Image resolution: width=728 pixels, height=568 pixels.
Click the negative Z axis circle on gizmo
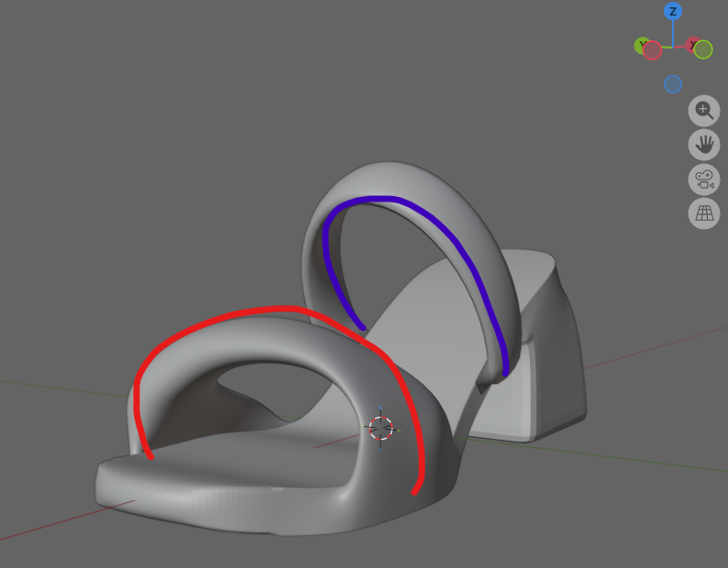[673, 84]
